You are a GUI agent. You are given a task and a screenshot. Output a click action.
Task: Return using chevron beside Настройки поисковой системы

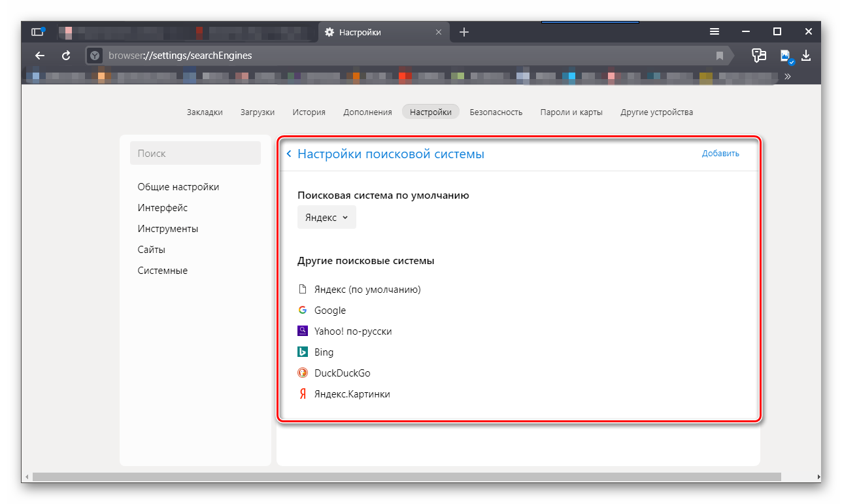point(289,154)
